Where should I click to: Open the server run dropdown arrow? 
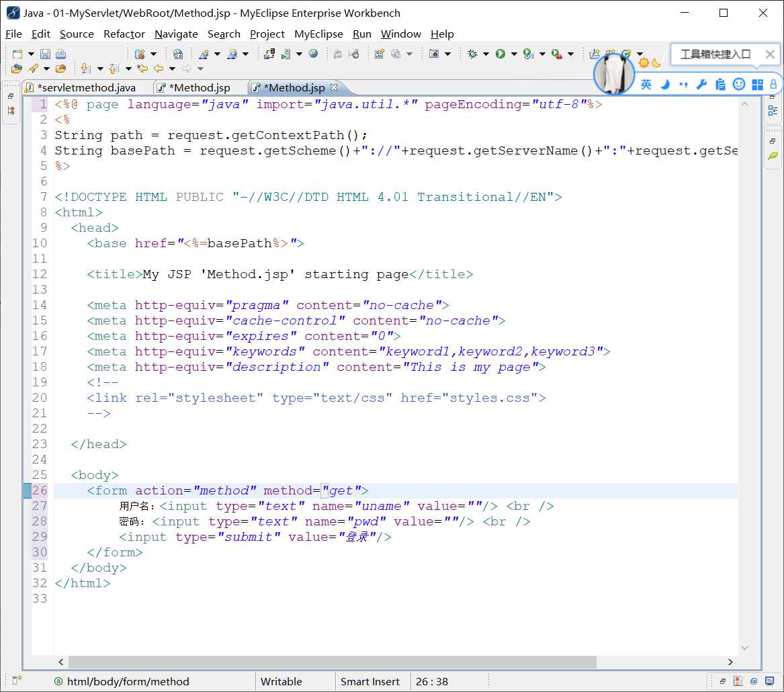[x=299, y=54]
